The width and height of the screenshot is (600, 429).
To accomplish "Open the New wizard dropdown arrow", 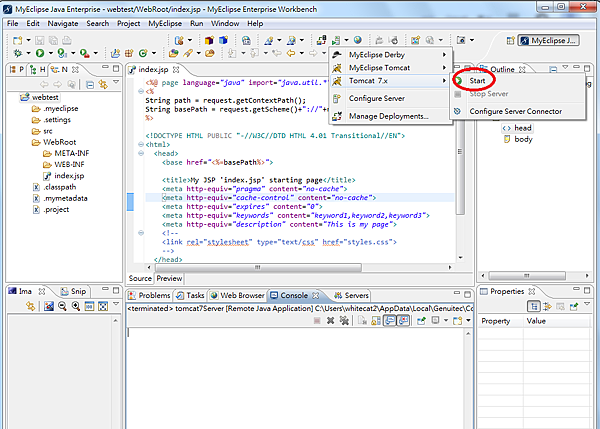I will 28,40.
